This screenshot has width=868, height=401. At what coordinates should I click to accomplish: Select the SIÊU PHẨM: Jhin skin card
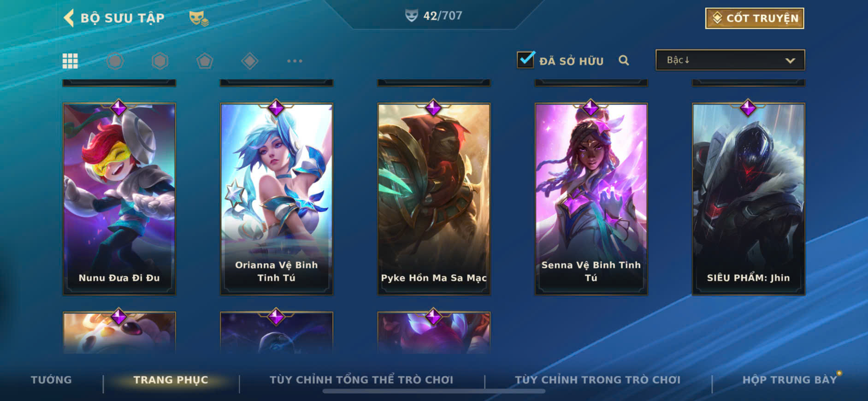click(x=748, y=199)
